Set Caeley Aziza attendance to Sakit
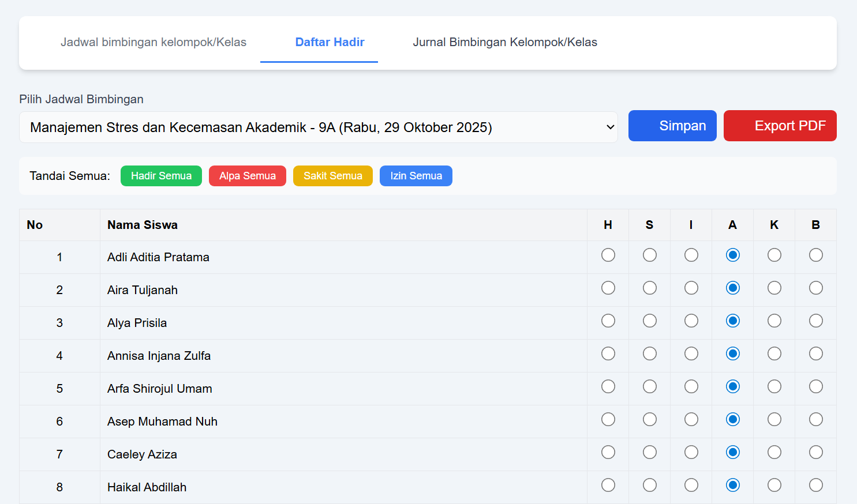Screen dimensions: 857x504 coord(649,452)
